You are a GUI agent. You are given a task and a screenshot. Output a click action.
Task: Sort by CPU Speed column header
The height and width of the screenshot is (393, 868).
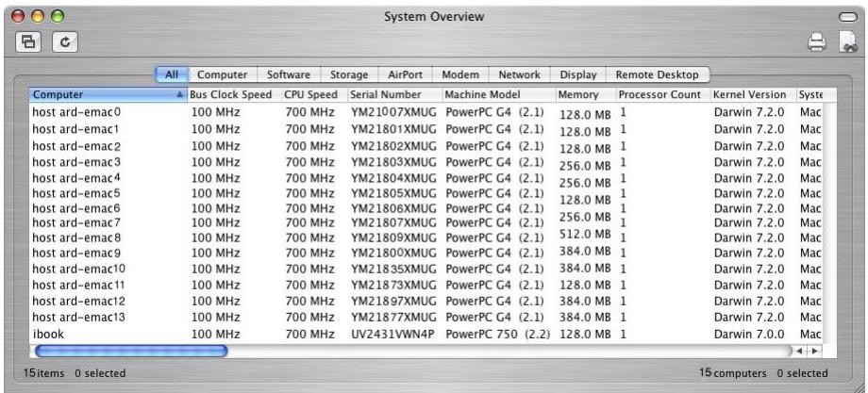(314, 94)
